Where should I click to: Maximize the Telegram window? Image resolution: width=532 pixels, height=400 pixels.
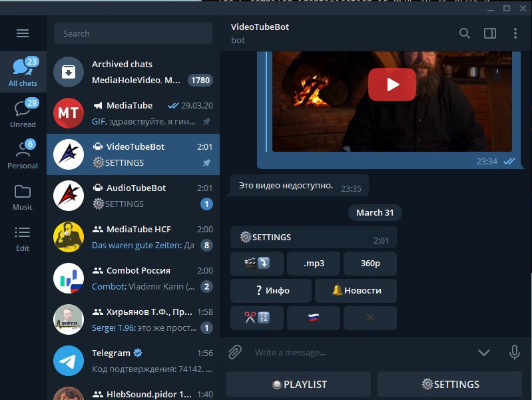tap(507, 9)
